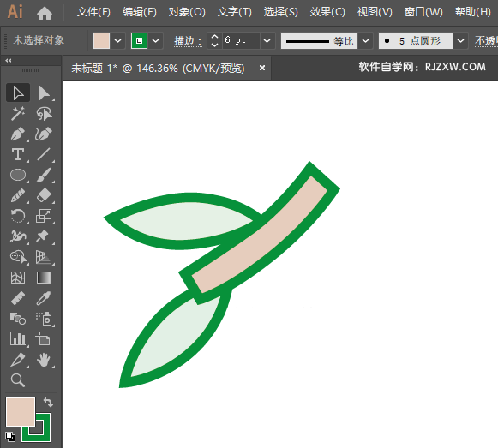Choose the Ellipse tool

pos(18,175)
